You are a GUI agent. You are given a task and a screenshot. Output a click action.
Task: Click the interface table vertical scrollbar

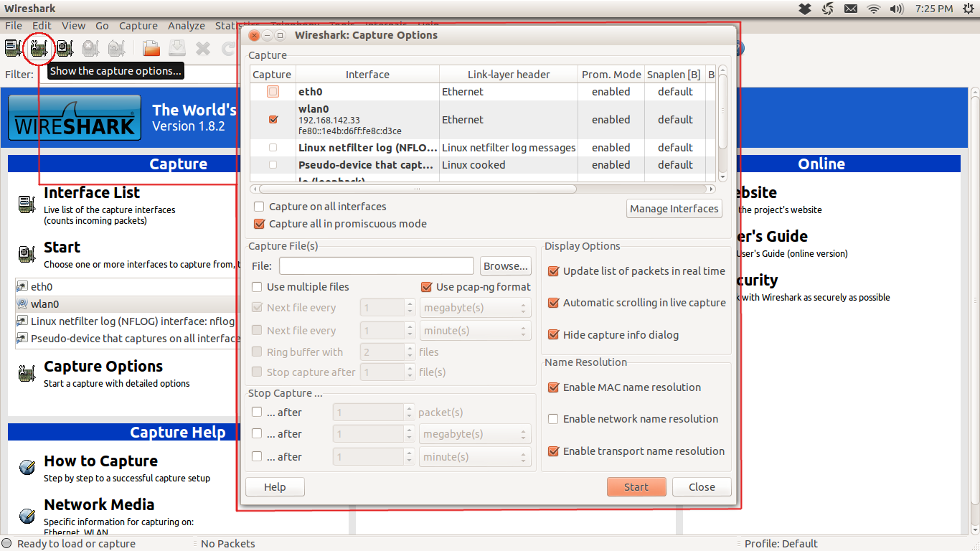pyautogui.click(x=722, y=111)
